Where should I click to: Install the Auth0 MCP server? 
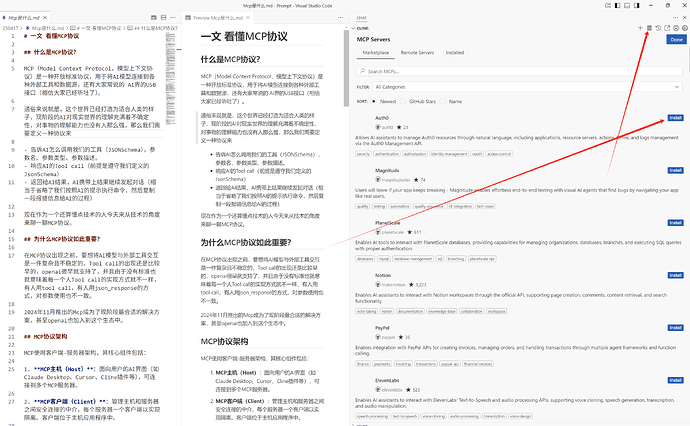coord(675,118)
